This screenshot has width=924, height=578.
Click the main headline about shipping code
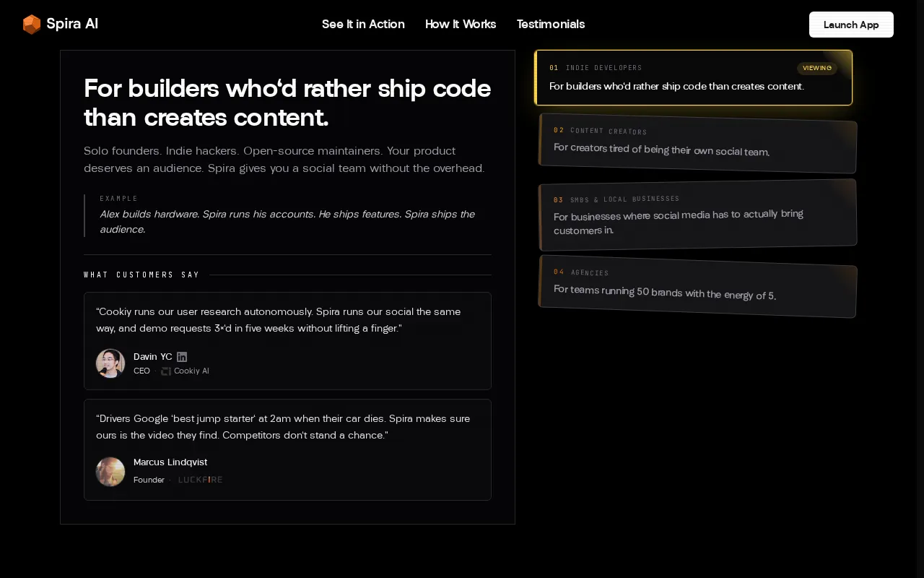click(x=287, y=103)
